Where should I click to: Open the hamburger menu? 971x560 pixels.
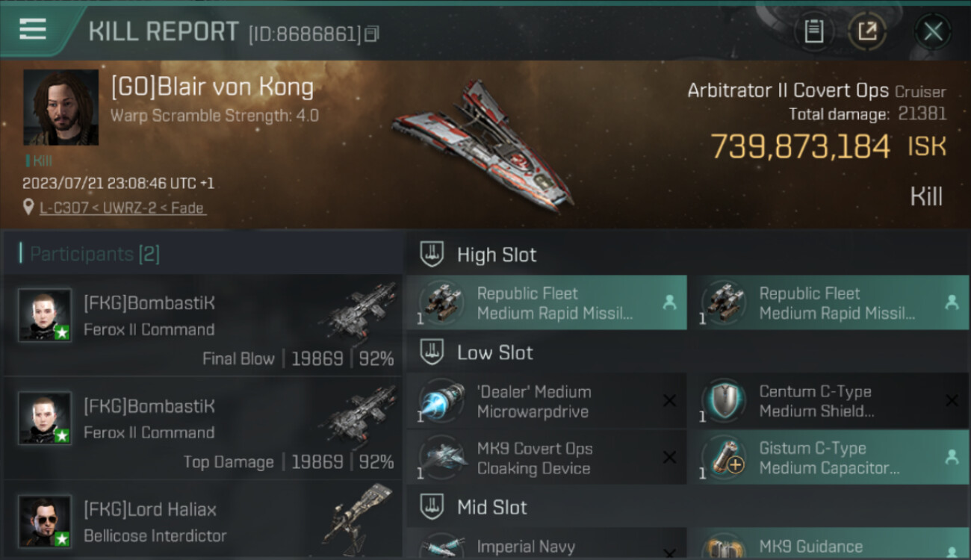point(33,30)
